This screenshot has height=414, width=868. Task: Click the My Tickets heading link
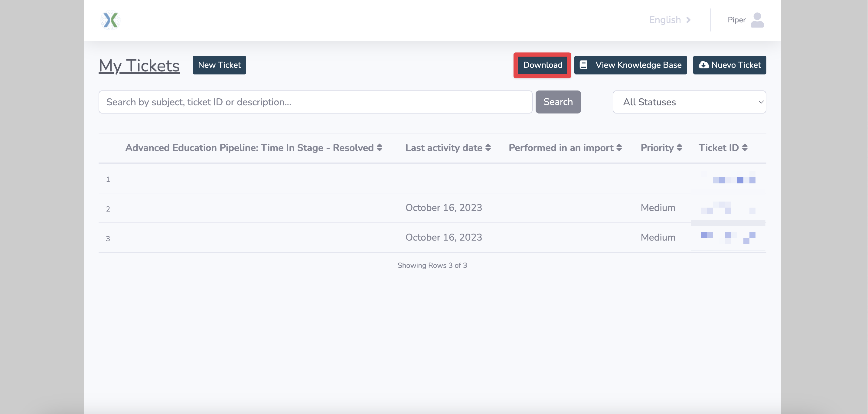point(139,65)
